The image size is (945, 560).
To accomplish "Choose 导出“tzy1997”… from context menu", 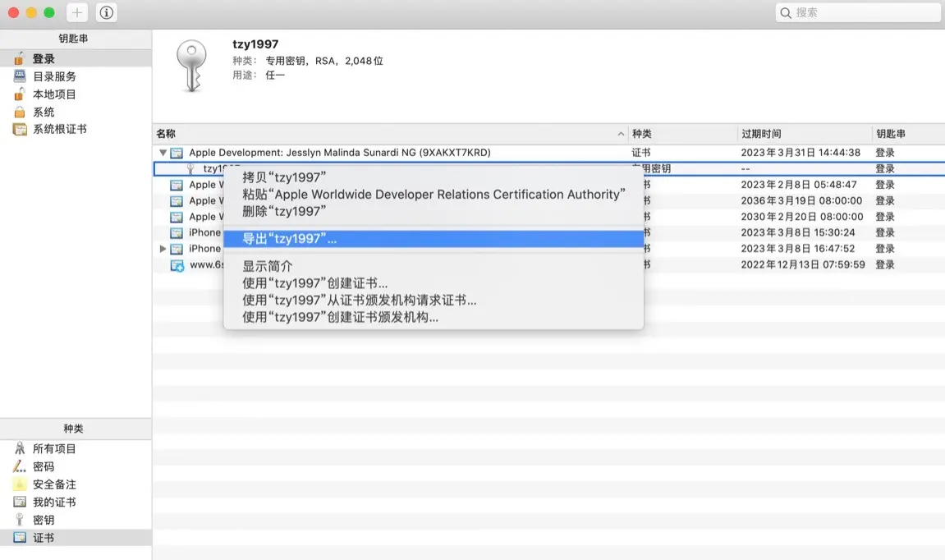I will click(x=434, y=239).
